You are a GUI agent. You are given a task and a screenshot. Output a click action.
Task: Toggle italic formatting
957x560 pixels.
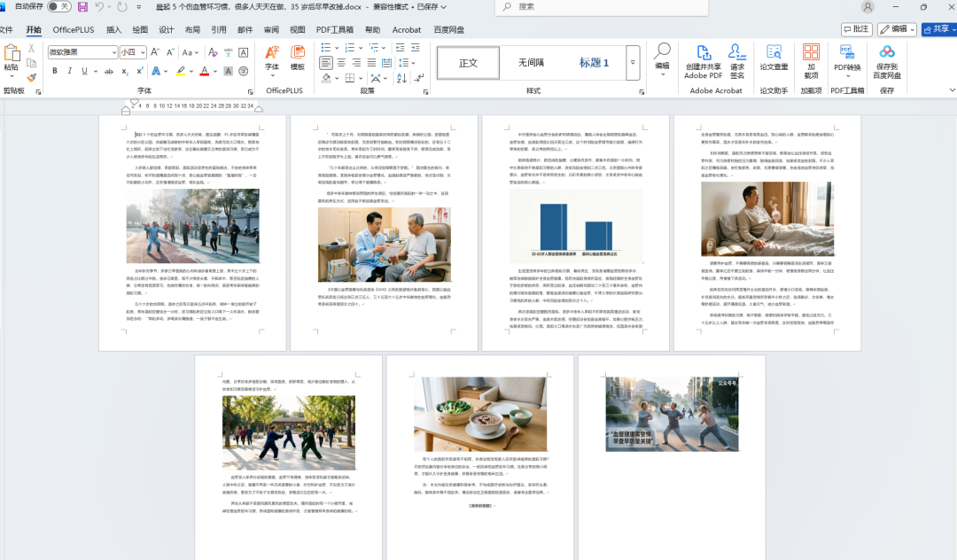pyautogui.click(x=70, y=72)
